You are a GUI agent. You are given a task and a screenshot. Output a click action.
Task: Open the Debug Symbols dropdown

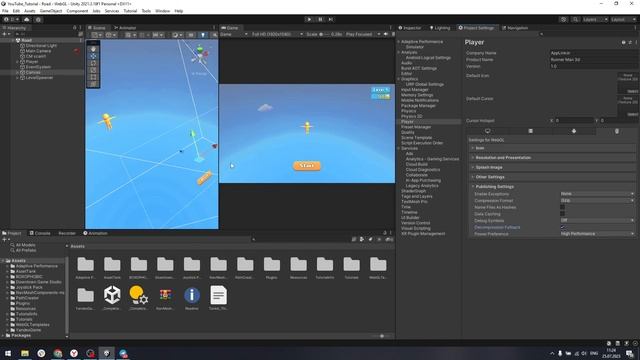coord(597,220)
